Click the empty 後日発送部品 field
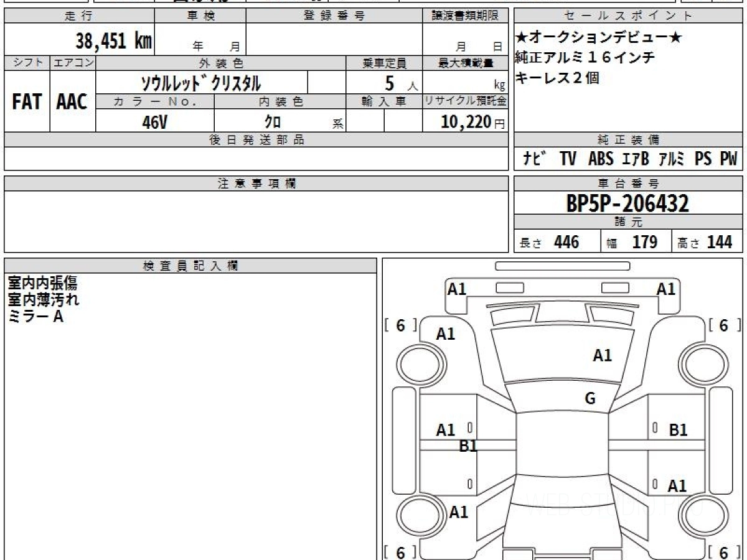747x560 pixels. coord(256,159)
